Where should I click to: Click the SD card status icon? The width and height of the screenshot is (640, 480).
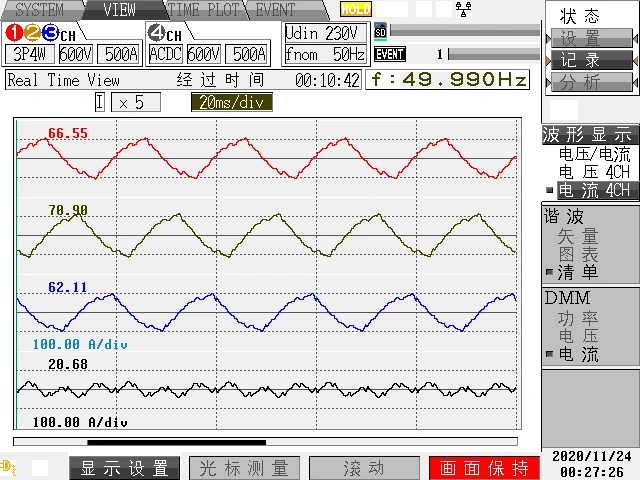pyautogui.click(x=380, y=31)
